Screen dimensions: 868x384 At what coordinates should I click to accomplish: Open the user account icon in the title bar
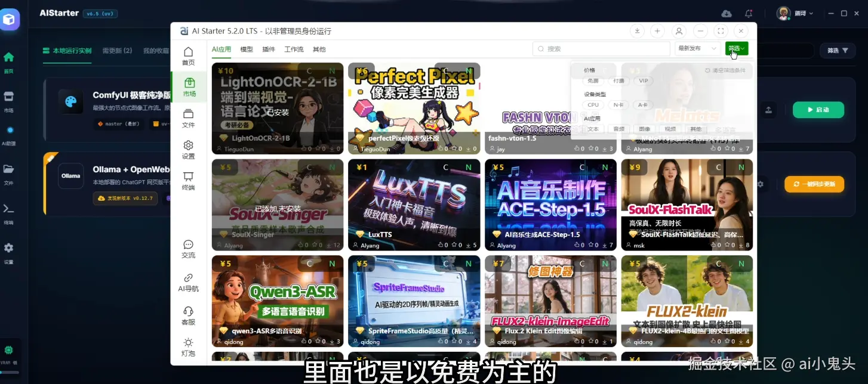pyautogui.click(x=679, y=31)
